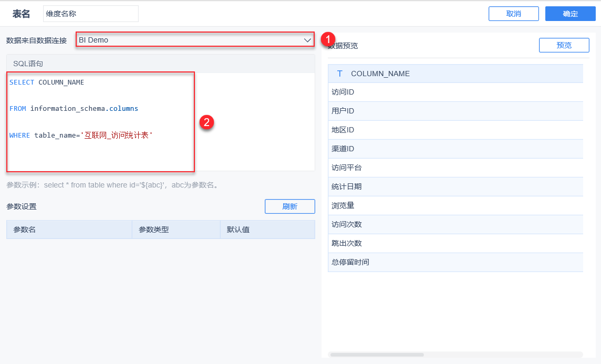Click the 参数名 table header

pos(69,230)
